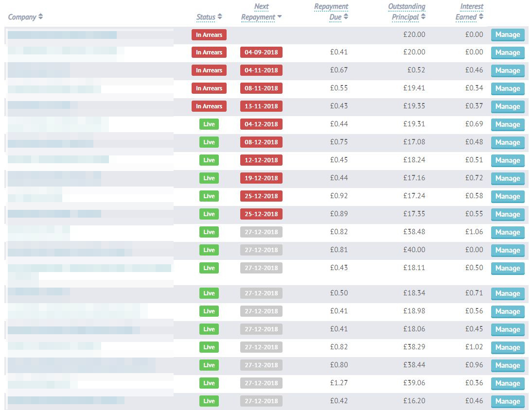
Task: Manage the loan with £18.98 outstanding principal
Action: pos(508,311)
